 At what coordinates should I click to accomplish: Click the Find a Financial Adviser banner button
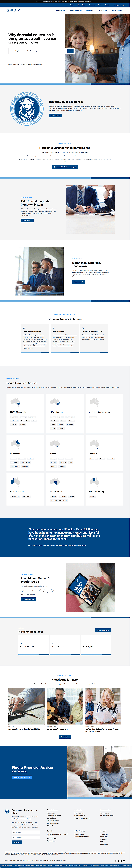(22, 777)
